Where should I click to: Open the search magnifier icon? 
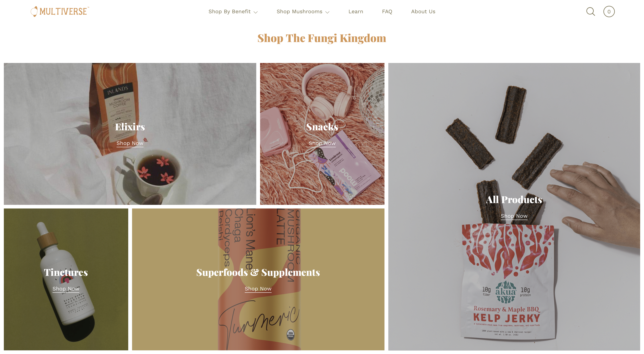(591, 12)
